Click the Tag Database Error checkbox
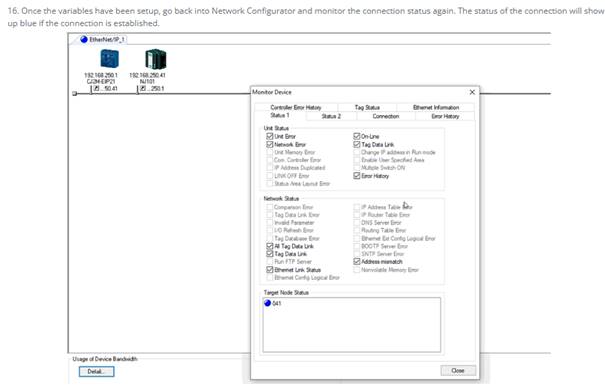This screenshot has height=388, width=605. [x=270, y=238]
